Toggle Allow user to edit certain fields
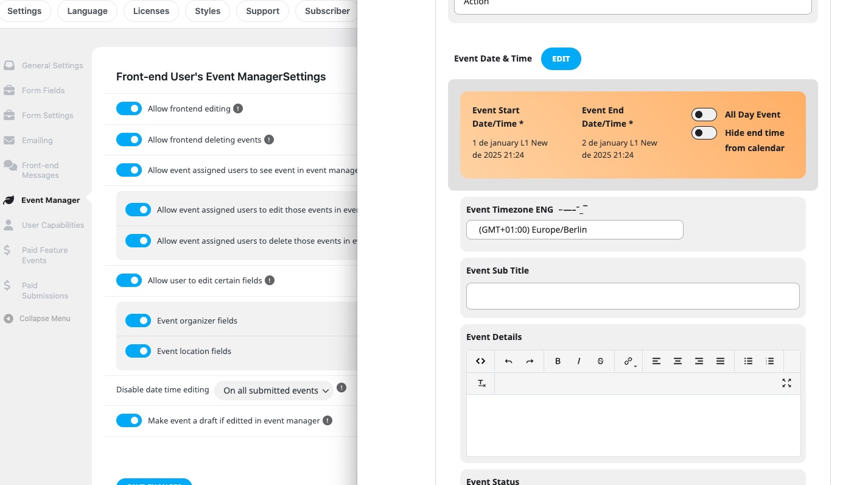 coord(129,280)
